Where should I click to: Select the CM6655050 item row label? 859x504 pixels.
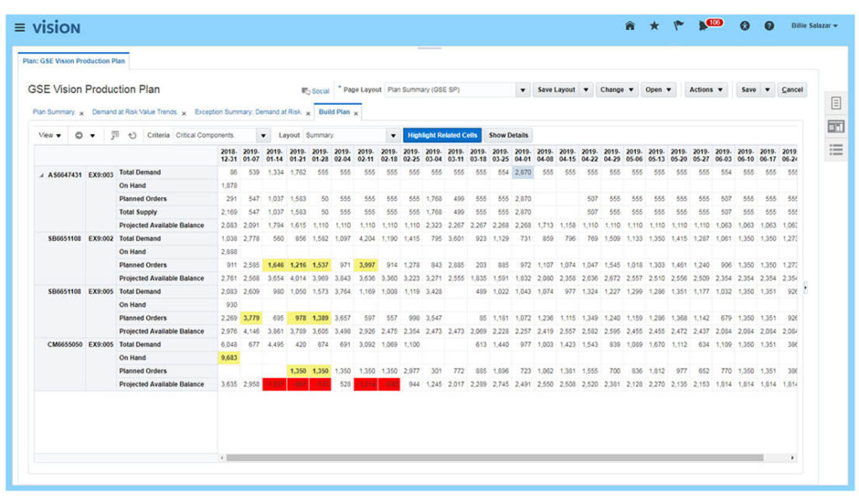point(64,346)
